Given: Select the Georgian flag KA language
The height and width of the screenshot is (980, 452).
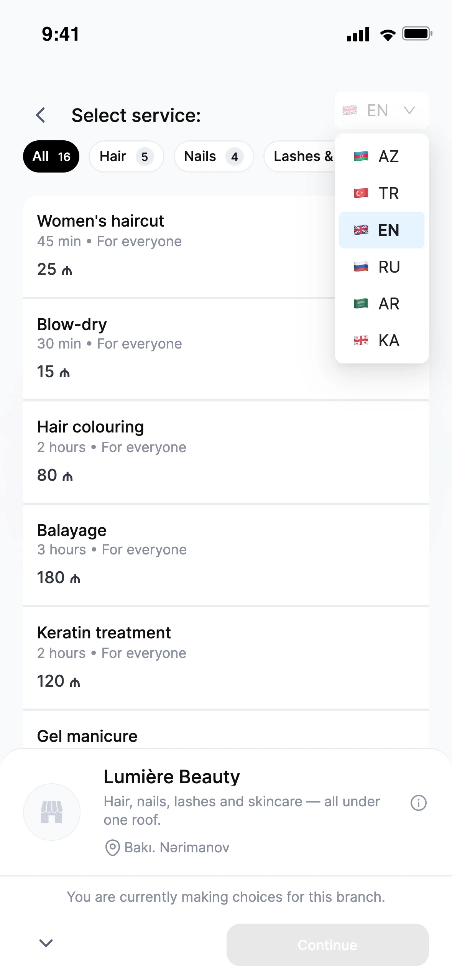Looking at the screenshot, I should (381, 340).
